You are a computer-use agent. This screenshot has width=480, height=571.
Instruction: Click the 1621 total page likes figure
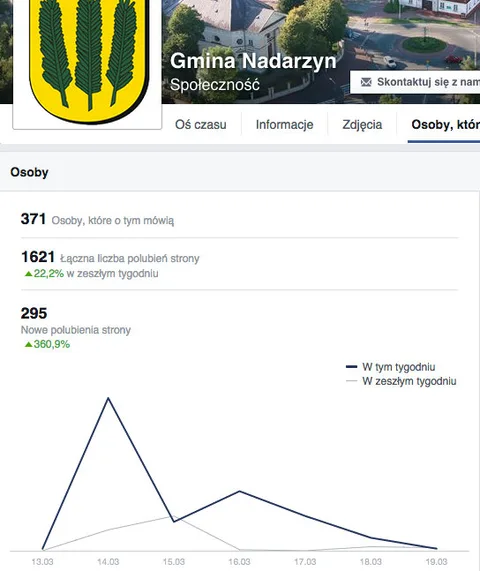pos(38,257)
